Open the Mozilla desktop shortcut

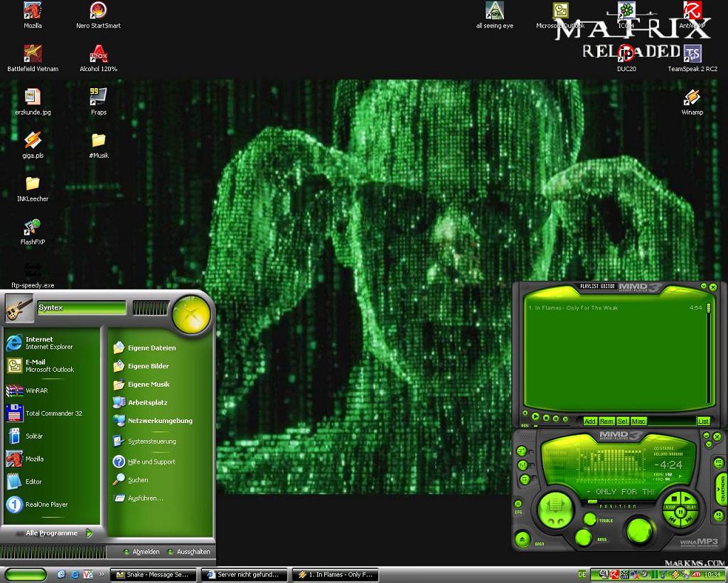tap(33, 16)
